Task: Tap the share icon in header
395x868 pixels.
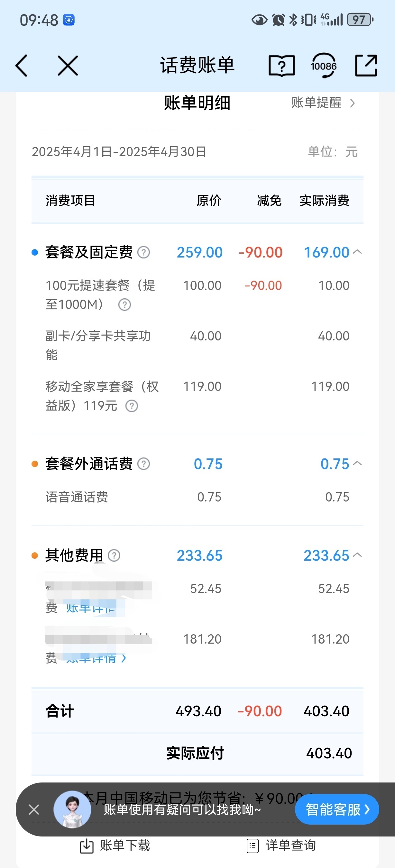Action: pyautogui.click(x=366, y=66)
